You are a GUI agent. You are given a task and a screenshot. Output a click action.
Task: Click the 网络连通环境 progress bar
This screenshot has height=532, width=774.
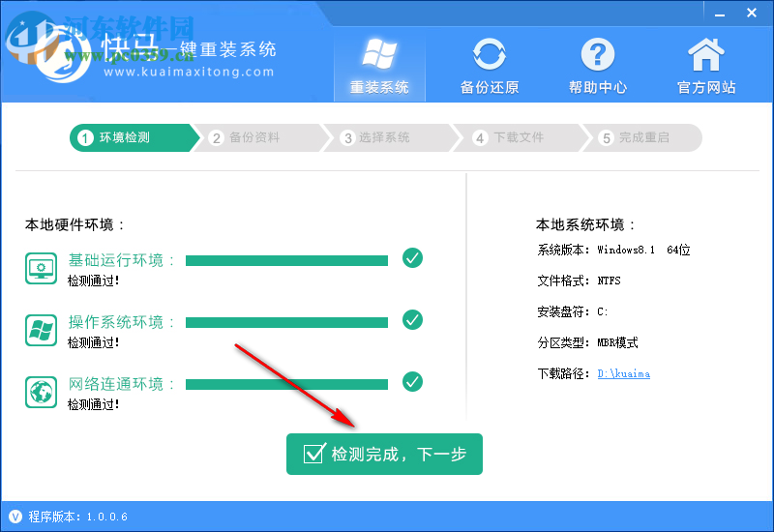click(x=286, y=384)
